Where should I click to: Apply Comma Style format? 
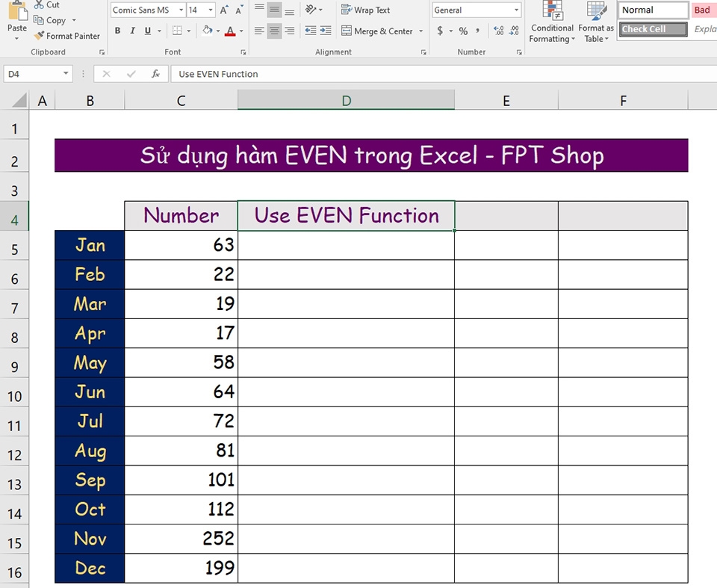477,31
